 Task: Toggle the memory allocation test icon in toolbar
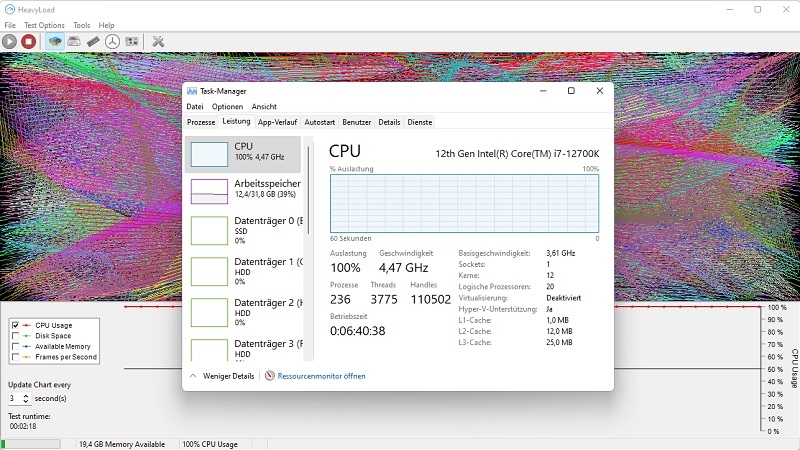(93, 41)
